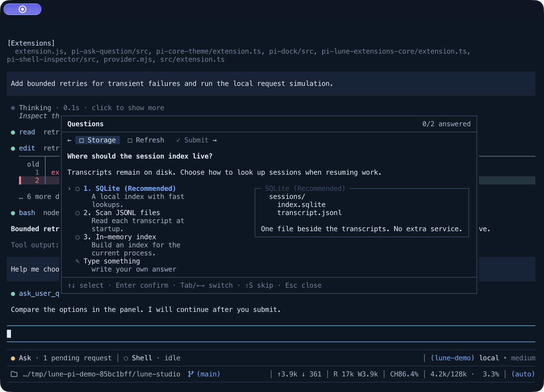Select In-memory index radio option
Screen dimensions: 544x392
(78, 237)
